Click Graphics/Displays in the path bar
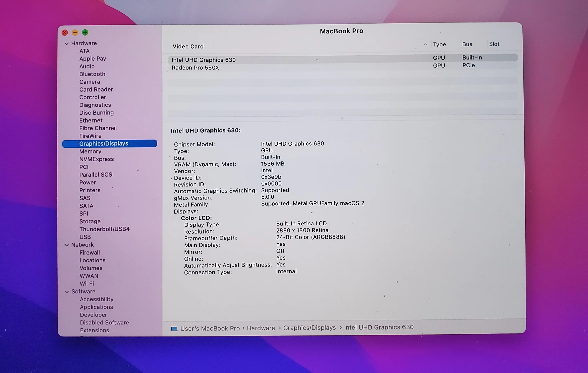The height and width of the screenshot is (373, 588). point(309,328)
